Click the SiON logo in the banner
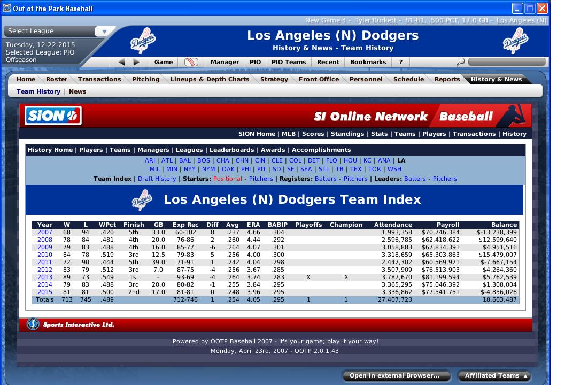588x385 pixels. [53, 115]
